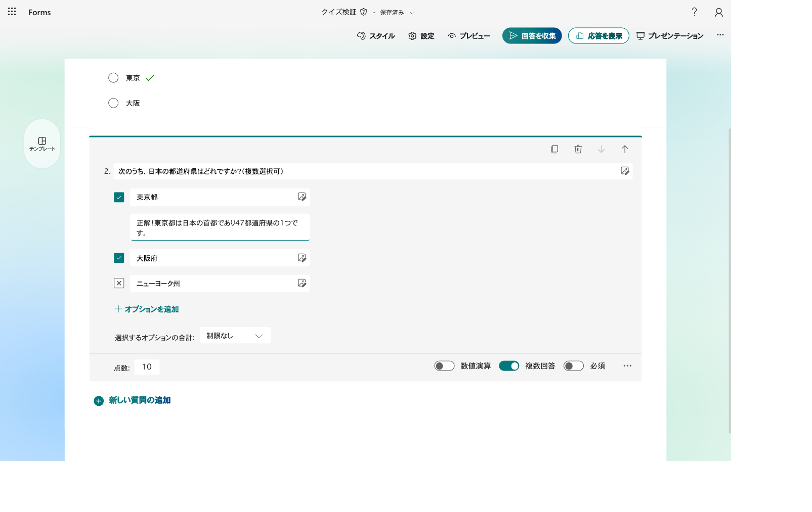Expand the 保存済み status chevron
This screenshot has width=812, height=512.
412,13
